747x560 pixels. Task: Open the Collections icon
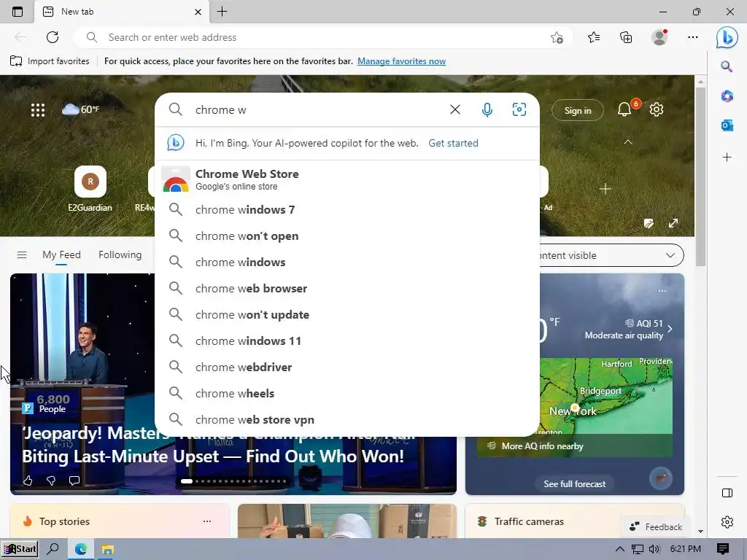[626, 37]
